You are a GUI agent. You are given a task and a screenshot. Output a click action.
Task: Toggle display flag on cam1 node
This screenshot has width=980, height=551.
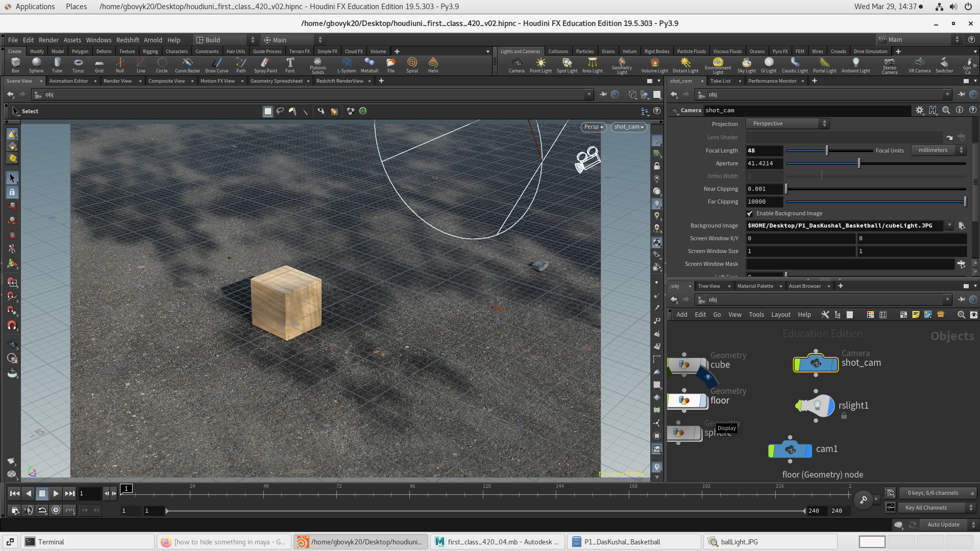coord(808,450)
